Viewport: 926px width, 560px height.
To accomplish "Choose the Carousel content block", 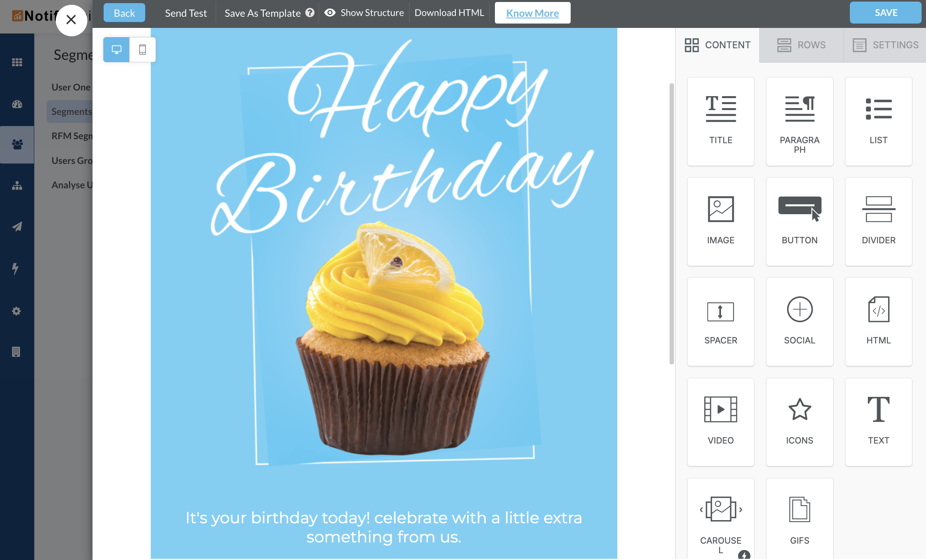I will 720,519.
